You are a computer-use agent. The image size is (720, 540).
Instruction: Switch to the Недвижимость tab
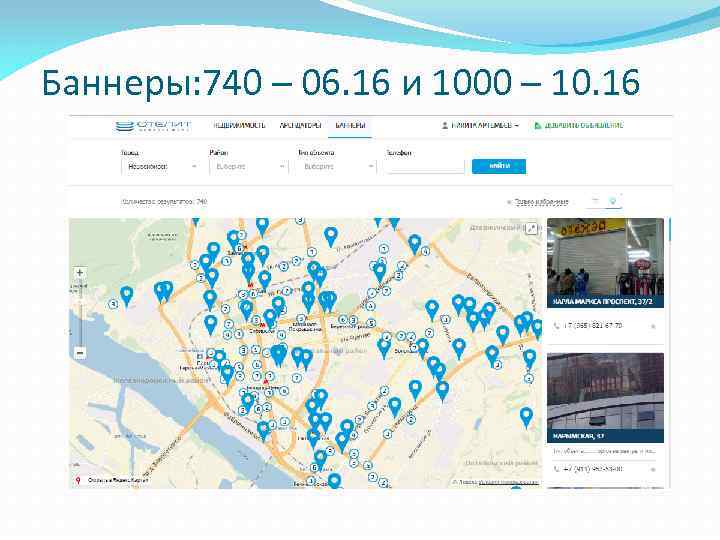coord(239,125)
